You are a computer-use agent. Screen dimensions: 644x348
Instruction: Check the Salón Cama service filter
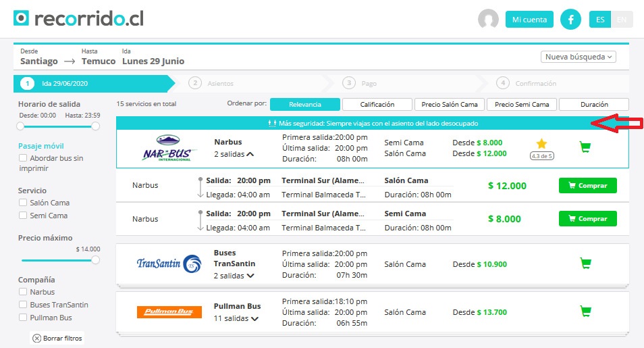click(x=23, y=203)
